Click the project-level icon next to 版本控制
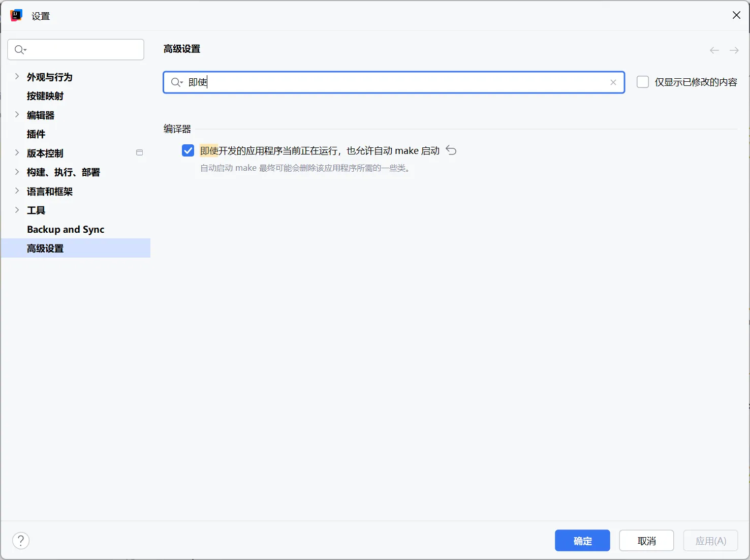The width and height of the screenshot is (750, 560). pyautogui.click(x=140, y=153)
